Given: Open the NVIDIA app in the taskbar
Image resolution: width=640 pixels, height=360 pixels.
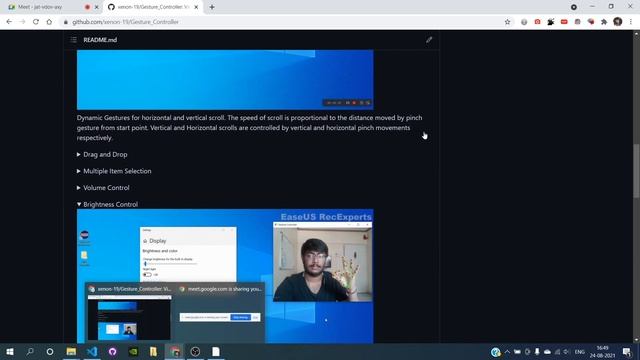Looking at the screenshot, I should point(133,351).
